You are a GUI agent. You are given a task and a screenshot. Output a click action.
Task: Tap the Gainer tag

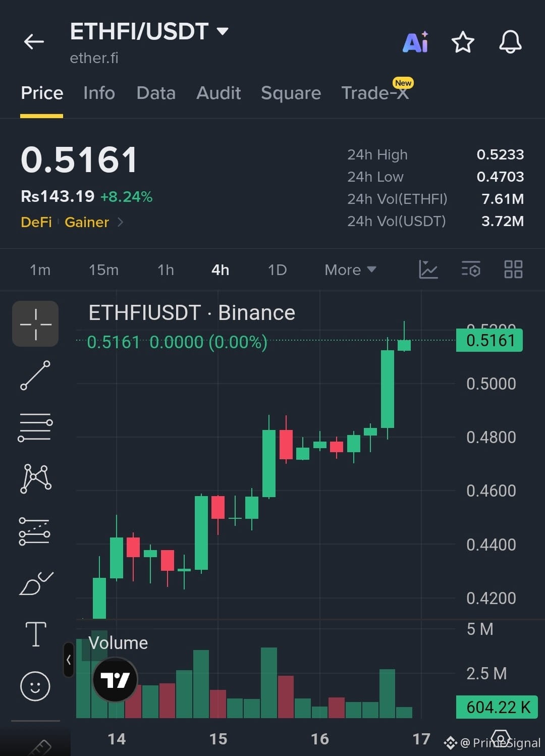(87, 222)
